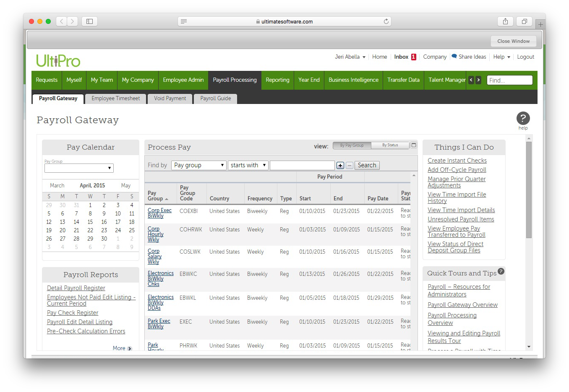Screen dimensions: 569x392
Task: Sort by the Pay Group column header
Action: pos(158,196)
